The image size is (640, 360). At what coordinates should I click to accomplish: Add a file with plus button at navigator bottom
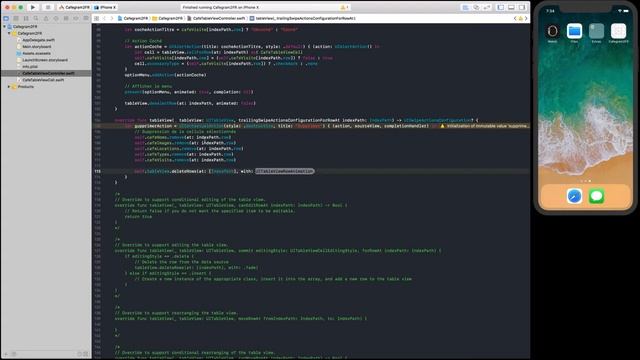[6, 354]
